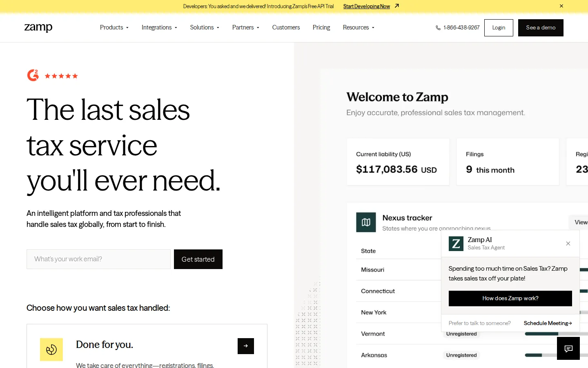Click the See a demo button

pyautogui.click(x=541, y=28)
